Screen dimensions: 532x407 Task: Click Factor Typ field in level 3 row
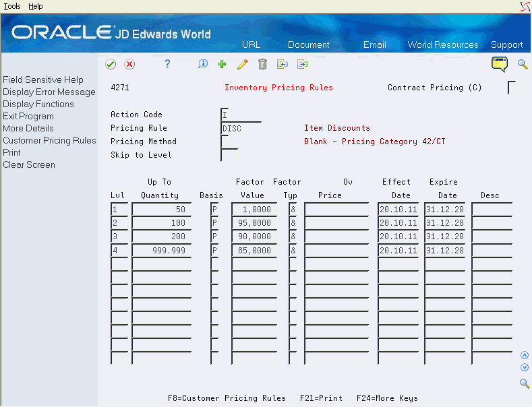point(293,237)
